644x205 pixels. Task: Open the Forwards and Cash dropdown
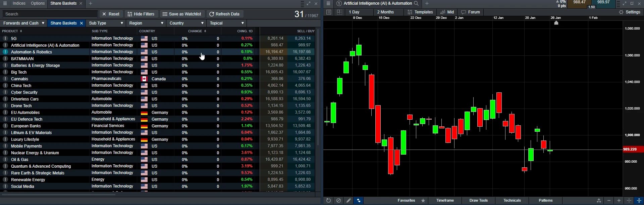24,23
